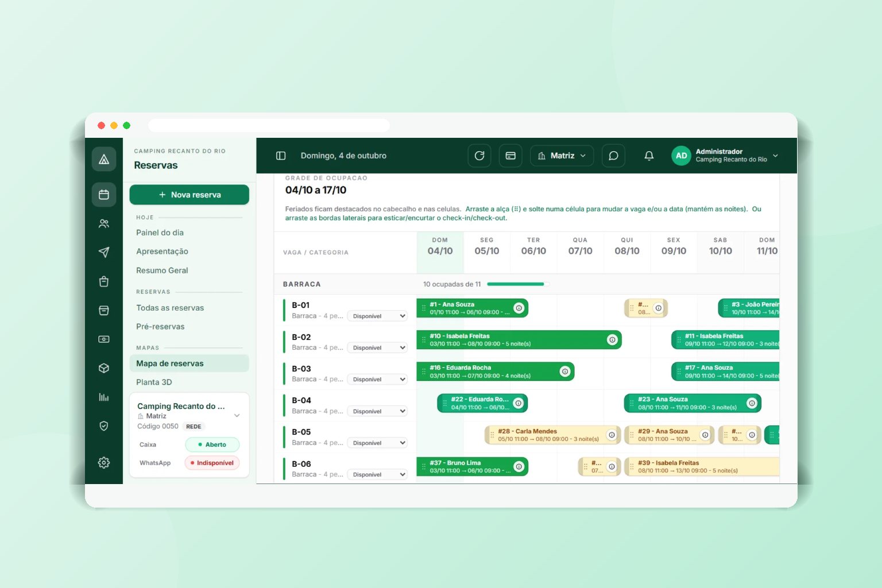Click the tent logo icon at top
The image size is (882, 588).
[104, 159]
